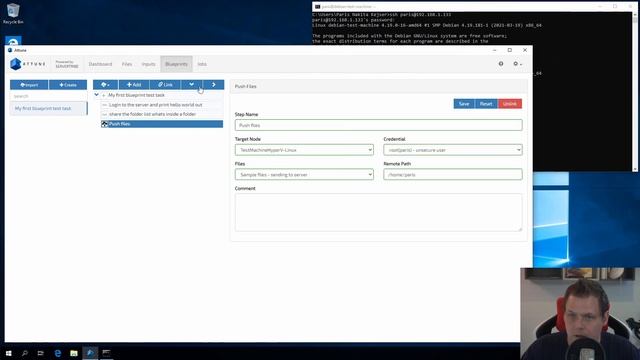Viewport: 640px width, 360px height.
Task: Click the Reset button
Action: click(x=486, y=104)
